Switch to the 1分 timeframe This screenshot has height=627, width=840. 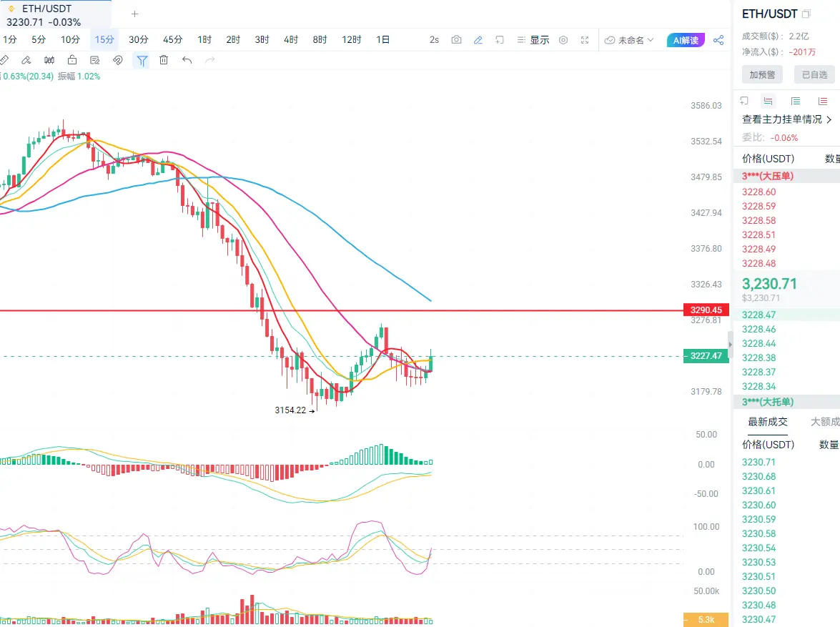(x=9, y=39)
